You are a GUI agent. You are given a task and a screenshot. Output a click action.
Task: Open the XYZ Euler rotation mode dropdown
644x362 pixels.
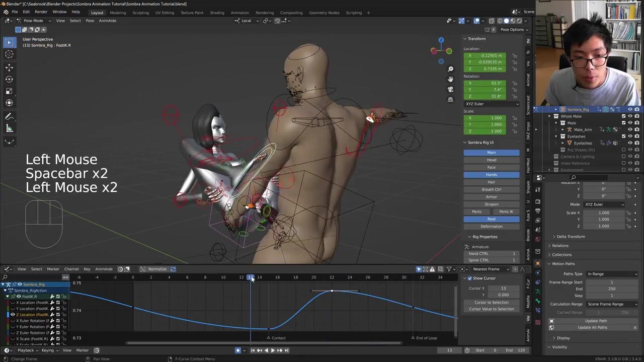click(491, 104)
